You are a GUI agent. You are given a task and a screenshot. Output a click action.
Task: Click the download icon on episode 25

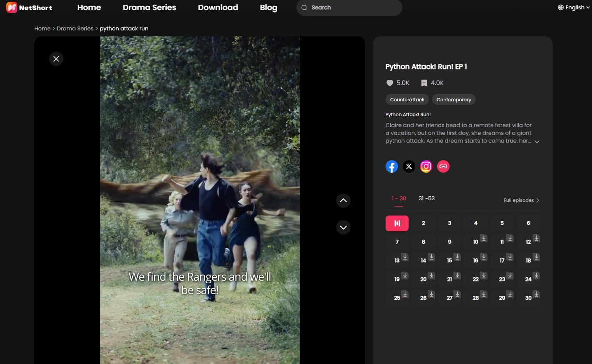pos(405,294)
